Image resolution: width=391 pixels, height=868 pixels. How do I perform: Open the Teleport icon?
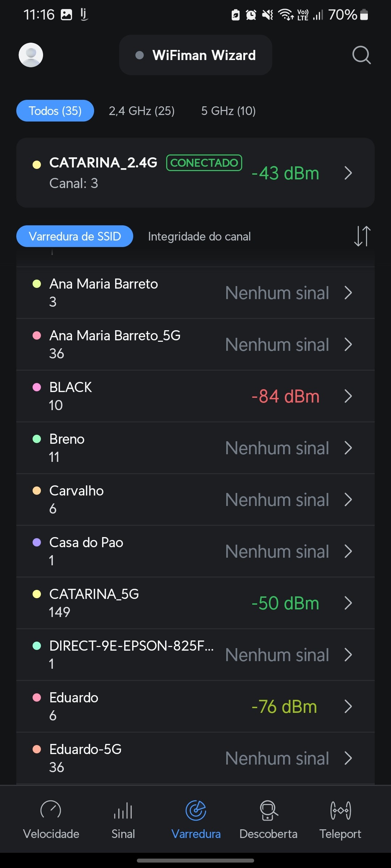pyautogui.click(x=340, y=810)
